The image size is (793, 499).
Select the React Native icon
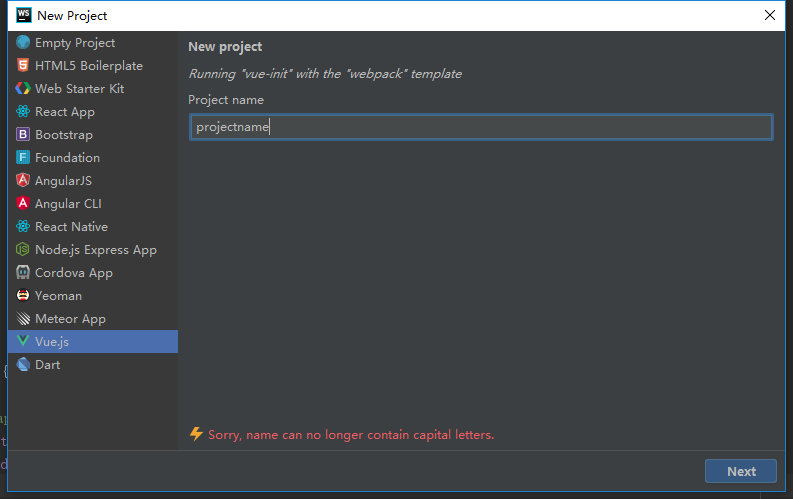click(23, 226)
